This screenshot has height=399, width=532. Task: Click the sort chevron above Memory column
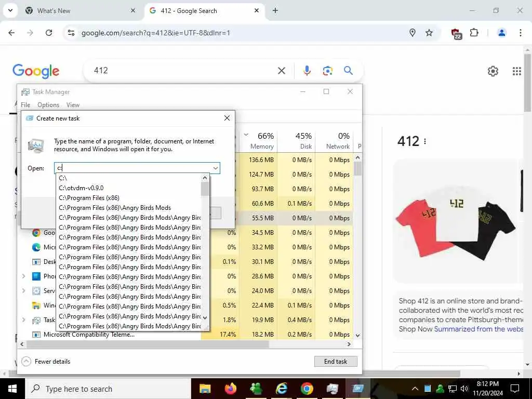tap(246, 135)
